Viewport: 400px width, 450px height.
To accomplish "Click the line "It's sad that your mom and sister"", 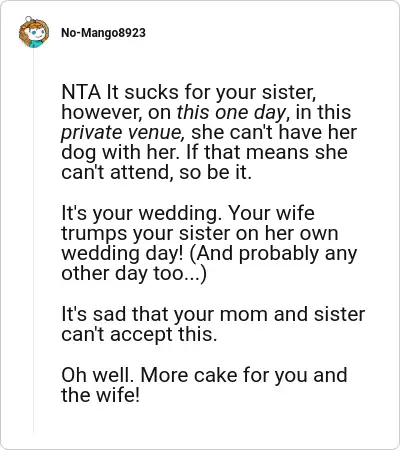I will (x=213, y=314).
